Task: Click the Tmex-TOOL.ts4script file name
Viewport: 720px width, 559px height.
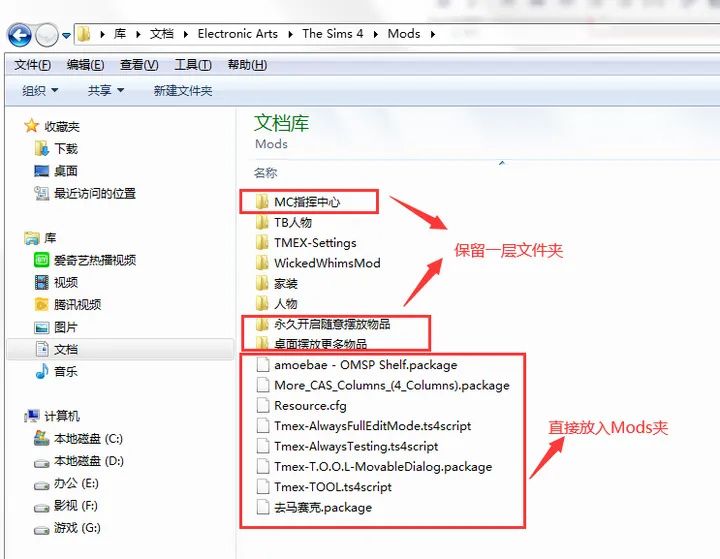Action: tap(332, 487)
